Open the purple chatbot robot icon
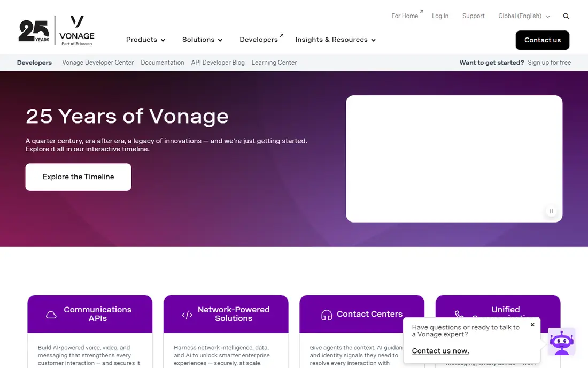Screen dimensions: 588x368 (561, 342)
